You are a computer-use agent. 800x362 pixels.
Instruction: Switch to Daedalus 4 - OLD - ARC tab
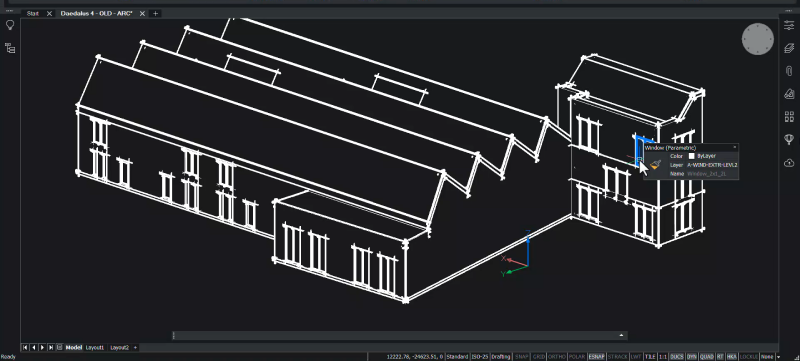[x=96, y=13]
